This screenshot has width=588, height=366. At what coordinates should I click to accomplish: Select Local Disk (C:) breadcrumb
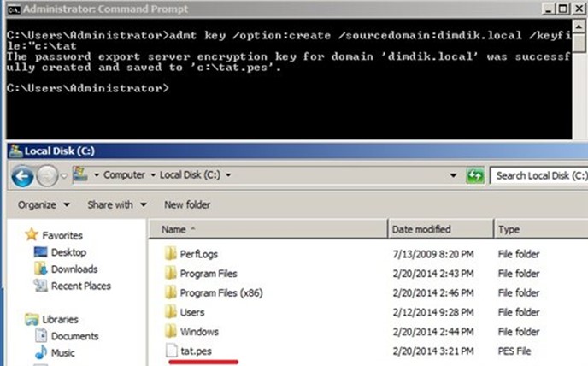tap(190, 175)
